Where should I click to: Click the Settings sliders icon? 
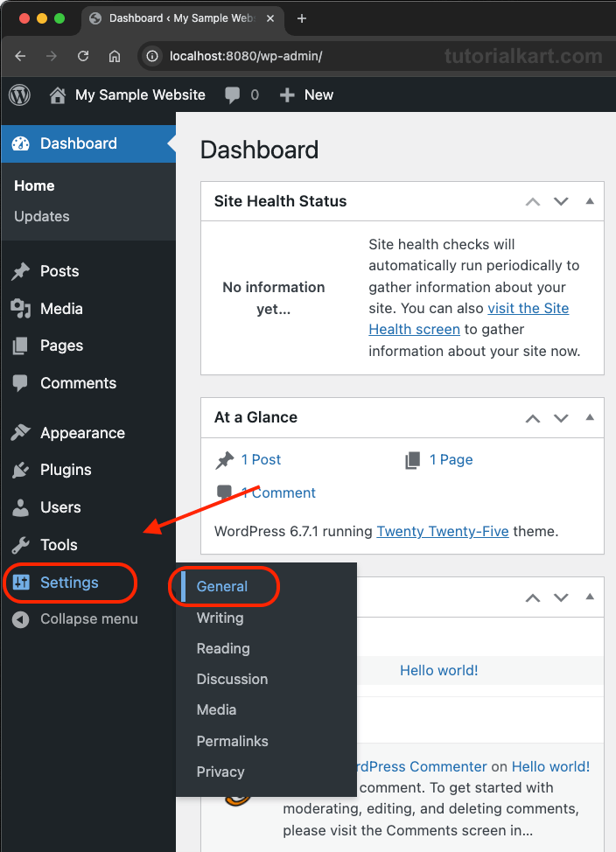[x=21, y=583]
